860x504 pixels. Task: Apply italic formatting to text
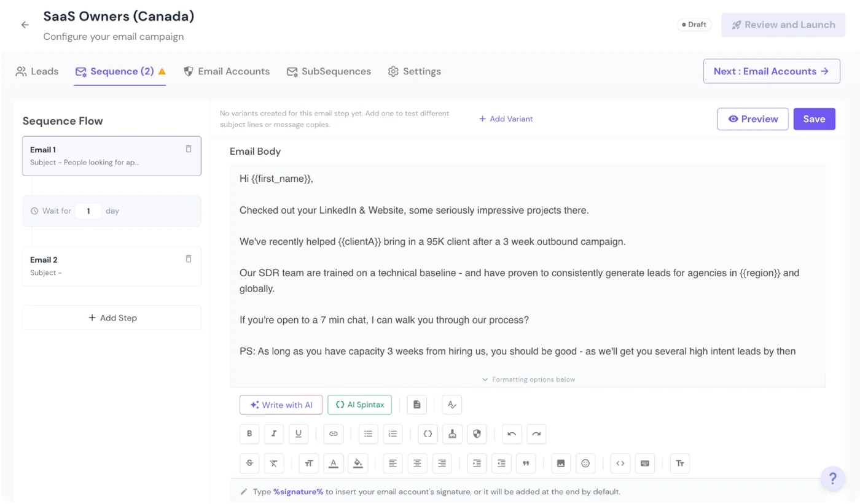click(x=274, y=433)
